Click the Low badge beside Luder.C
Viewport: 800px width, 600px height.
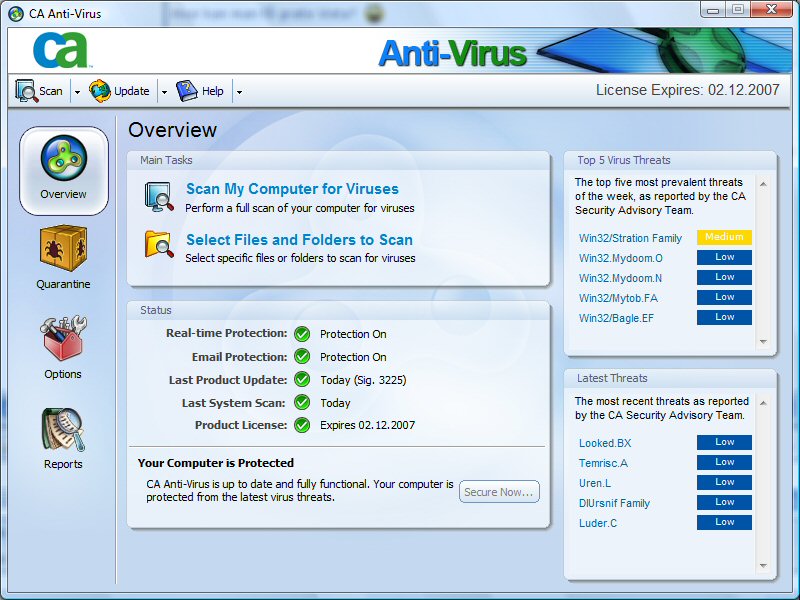pyautogui.click(x=724, y=522)
